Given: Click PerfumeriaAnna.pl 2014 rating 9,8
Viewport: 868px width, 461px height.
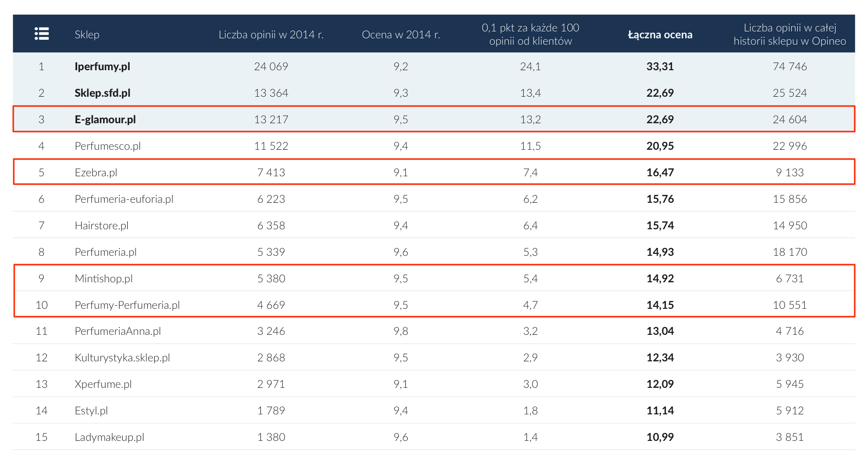Looking at the screenshot, I should click(x=401, y=331).
